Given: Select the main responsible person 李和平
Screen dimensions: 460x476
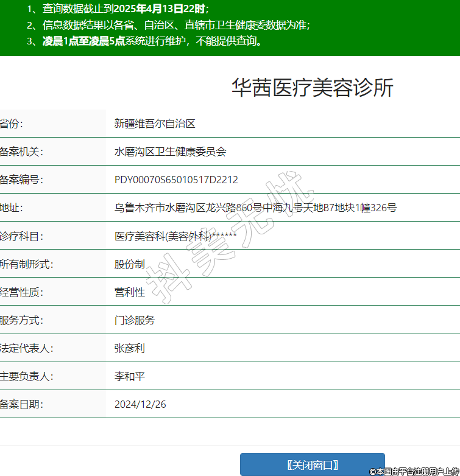Looking at the screenshot, I should tap(130, 376).
